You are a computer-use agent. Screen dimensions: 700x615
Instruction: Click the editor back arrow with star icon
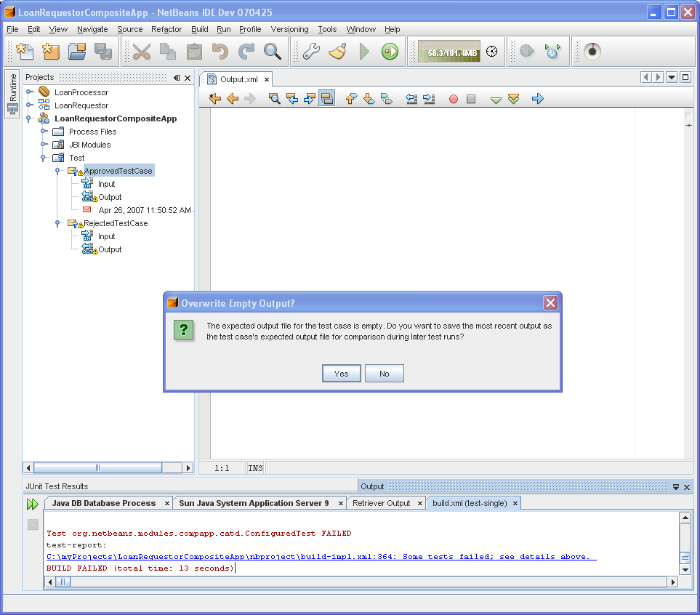pyautogui.click(x=214, y=98)
